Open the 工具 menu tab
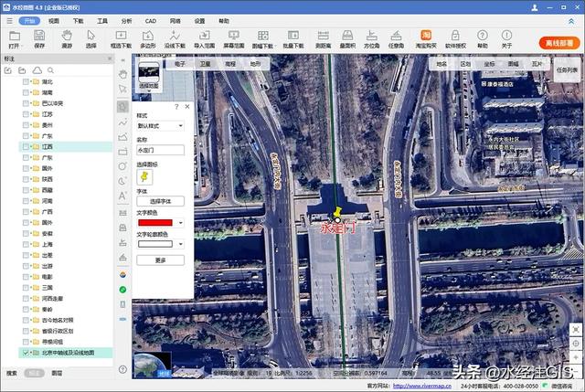Image resolution: width=585 pixels, height=392 pixels. point(102,21)
